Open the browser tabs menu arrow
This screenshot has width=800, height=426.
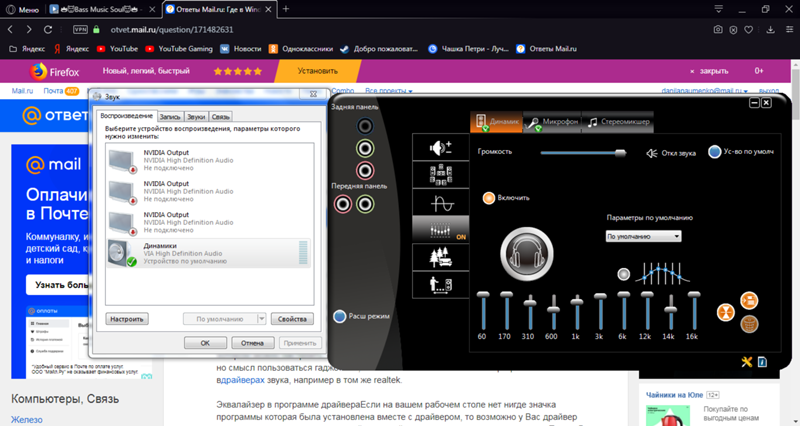[x=718, y=9]
